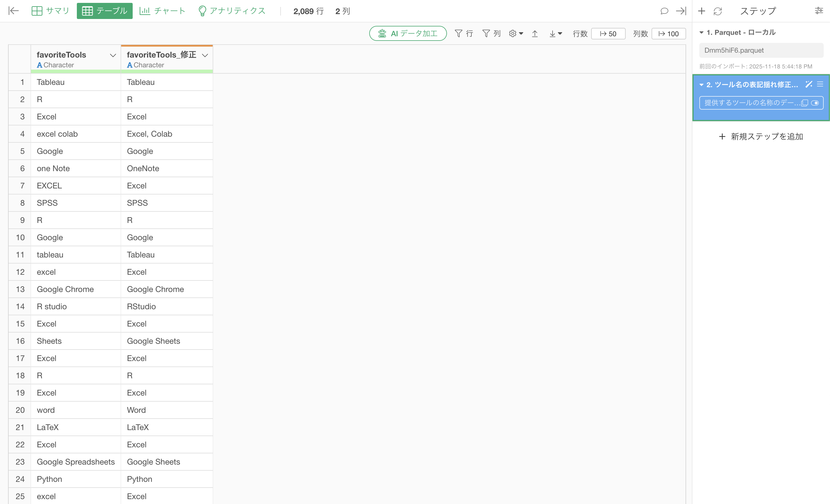Image resolution: width=830 pixels, height=504 pixels.
Task: Click the copy icon in step 2 token
Action: 805,103
